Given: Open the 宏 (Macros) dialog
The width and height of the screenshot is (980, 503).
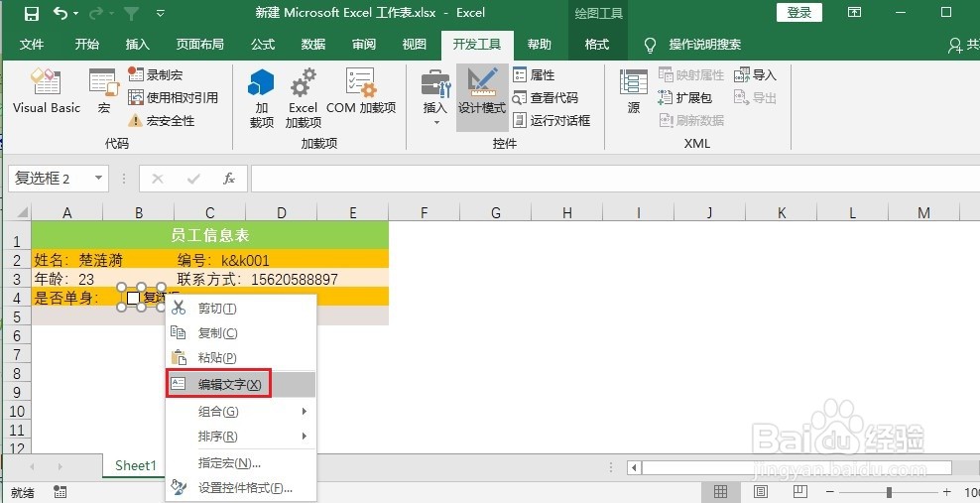Looking at the screenshot, I should (x=104, y=91).
